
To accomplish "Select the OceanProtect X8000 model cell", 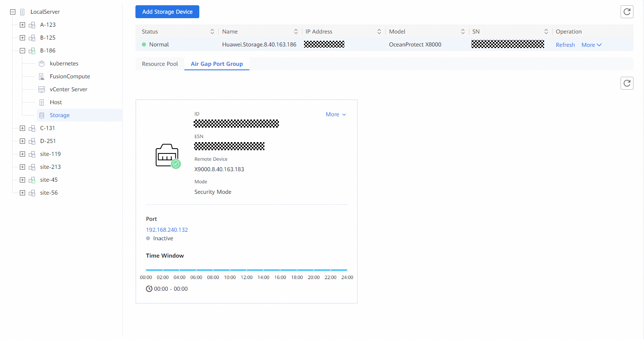I will coord(415,44).
